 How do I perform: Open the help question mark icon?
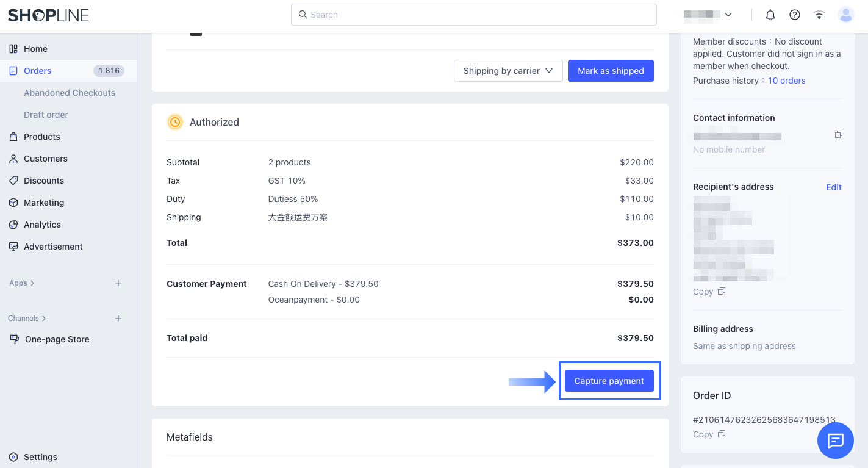pyautogui.click(x=795, y=15)
